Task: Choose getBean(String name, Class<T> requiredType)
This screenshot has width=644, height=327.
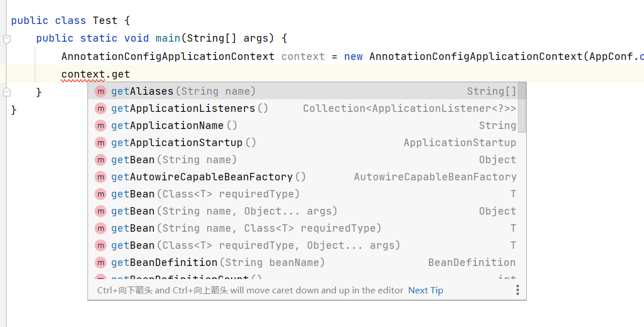Action: pyautogui.click(x=246, y=228)
